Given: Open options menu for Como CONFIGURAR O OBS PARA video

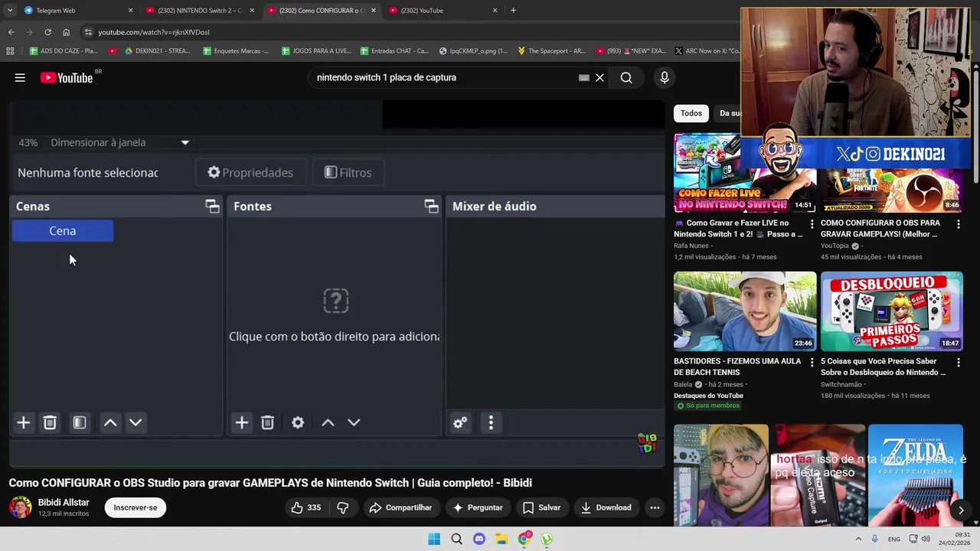Looking at the screenshot, I should (959, 224).
